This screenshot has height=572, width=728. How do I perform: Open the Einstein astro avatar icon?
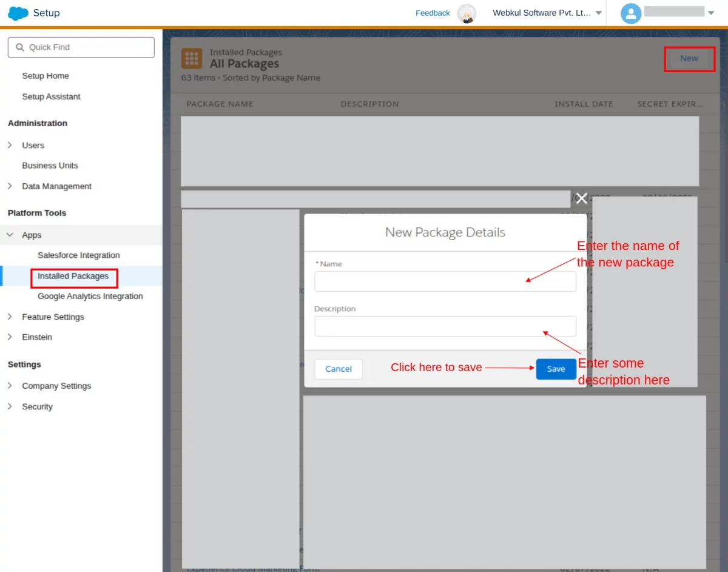tap(467, 13)
